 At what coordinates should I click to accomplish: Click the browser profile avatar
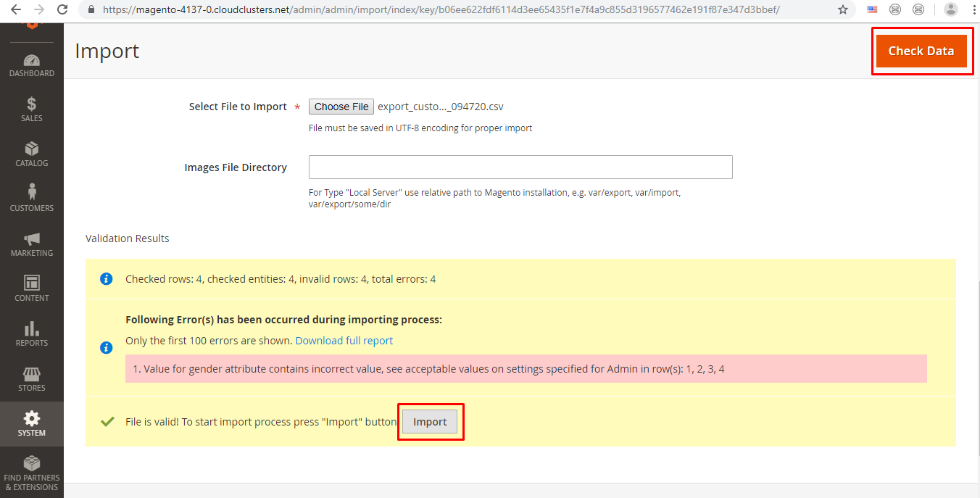coord(950,10)
